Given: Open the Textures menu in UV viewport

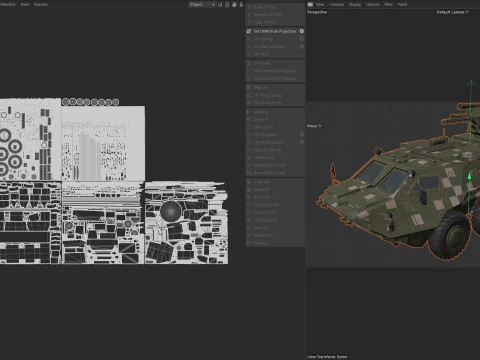Looking at the screenshot, I should (41, 4).
